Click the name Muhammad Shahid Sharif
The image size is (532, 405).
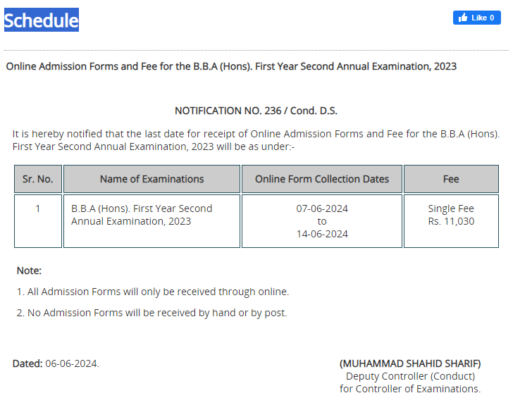pyautogui.click(x=410, y=363)
